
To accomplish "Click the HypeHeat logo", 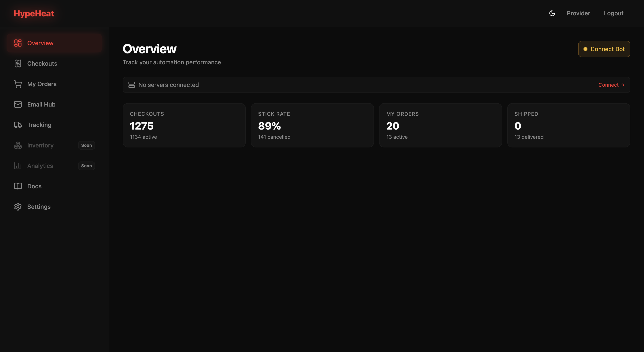I will pos(34,13).
